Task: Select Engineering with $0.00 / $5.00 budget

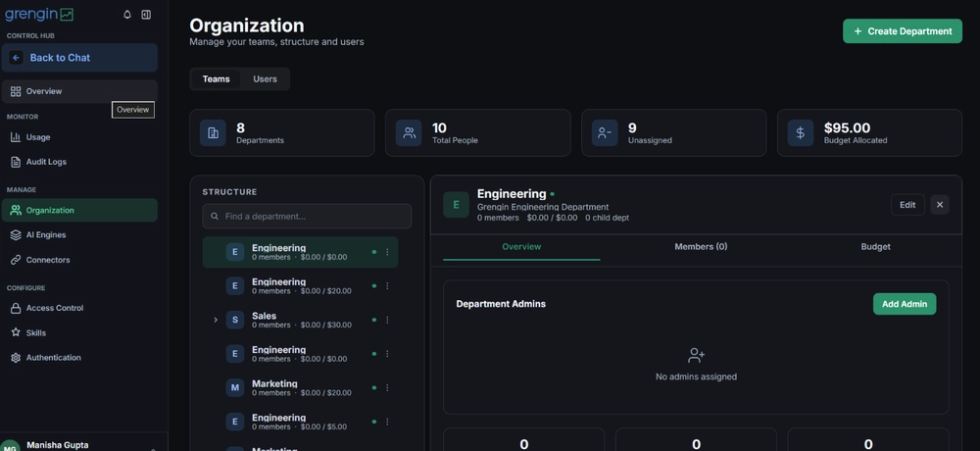Action: click(300, 422)
